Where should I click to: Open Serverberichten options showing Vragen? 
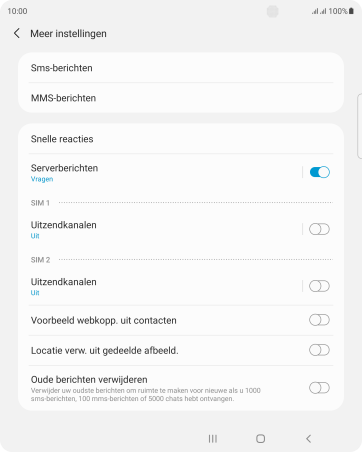(165, 173)
